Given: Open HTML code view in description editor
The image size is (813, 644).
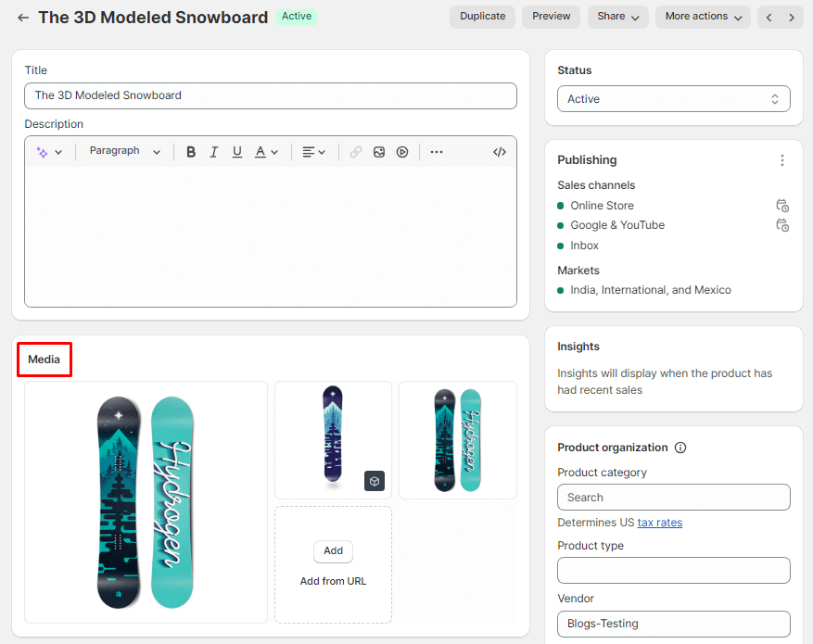Looking at the screenshot, I should (499, 152).
